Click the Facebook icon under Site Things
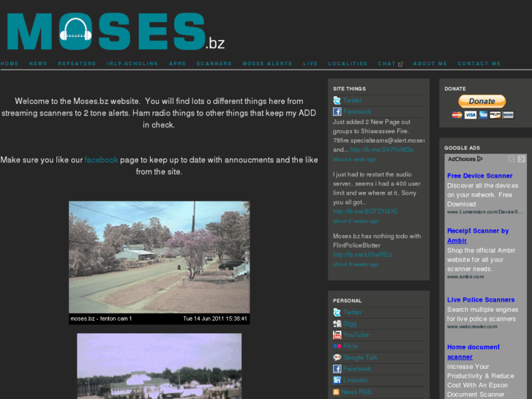The image size is (532, 399). pyautogui.click(x=337, y=111)
